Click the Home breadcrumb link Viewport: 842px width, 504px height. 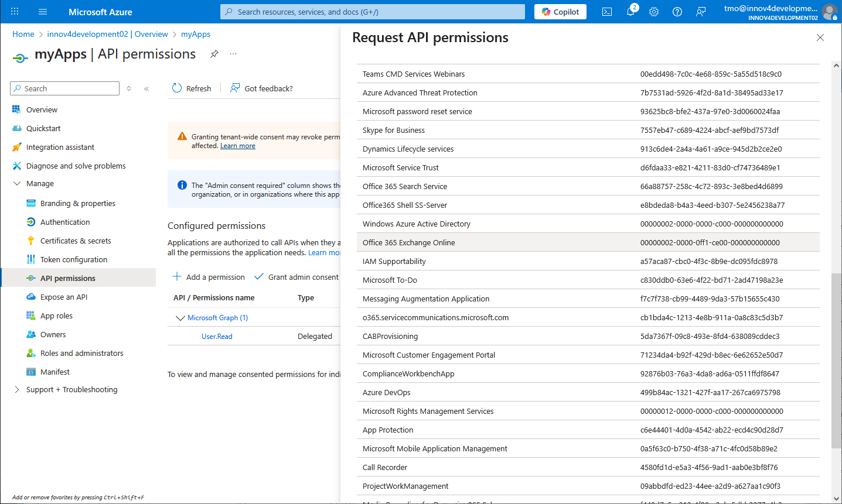[23, 34]
